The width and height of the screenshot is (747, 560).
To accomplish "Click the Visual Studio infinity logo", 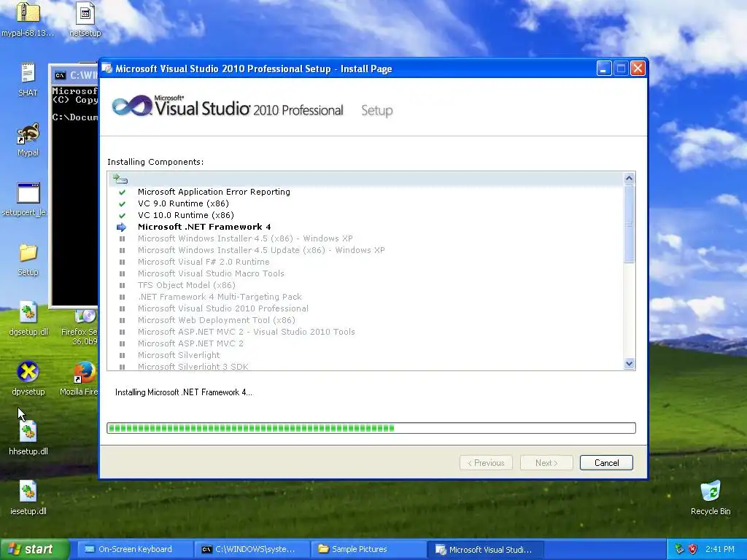I will tap(131, 106).
